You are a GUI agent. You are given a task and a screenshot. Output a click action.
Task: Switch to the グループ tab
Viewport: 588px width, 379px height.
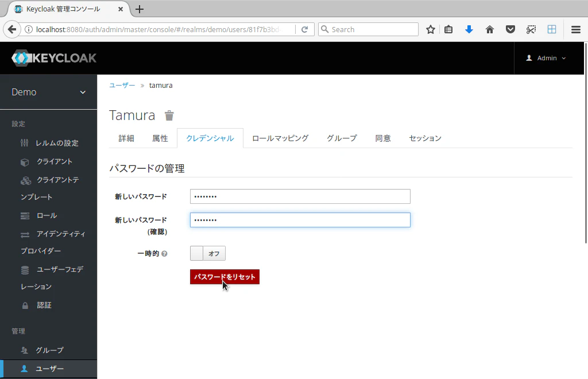click(x=342, y=138)
